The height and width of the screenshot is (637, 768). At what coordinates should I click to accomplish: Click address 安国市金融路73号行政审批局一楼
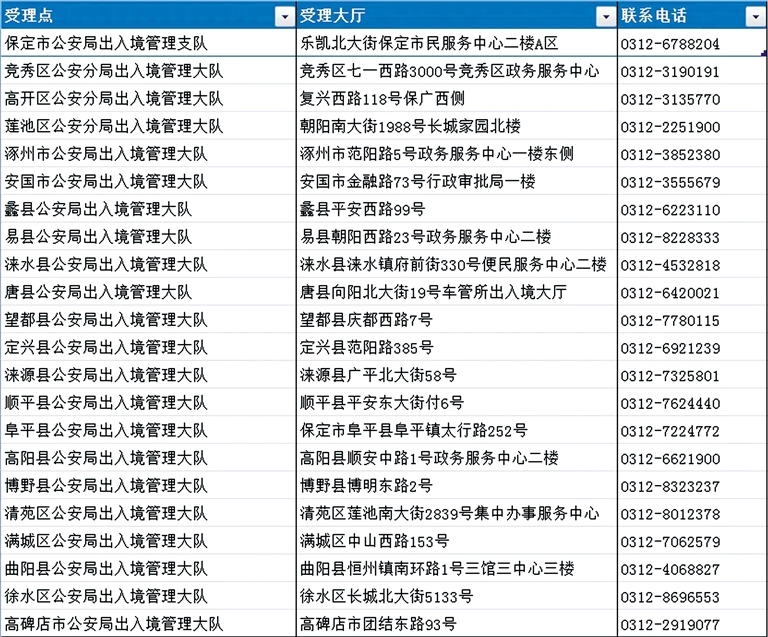[418, 182]
